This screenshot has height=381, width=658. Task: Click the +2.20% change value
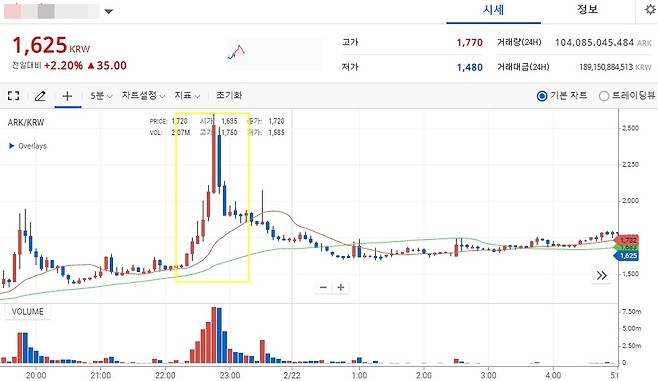coord(63,65)
